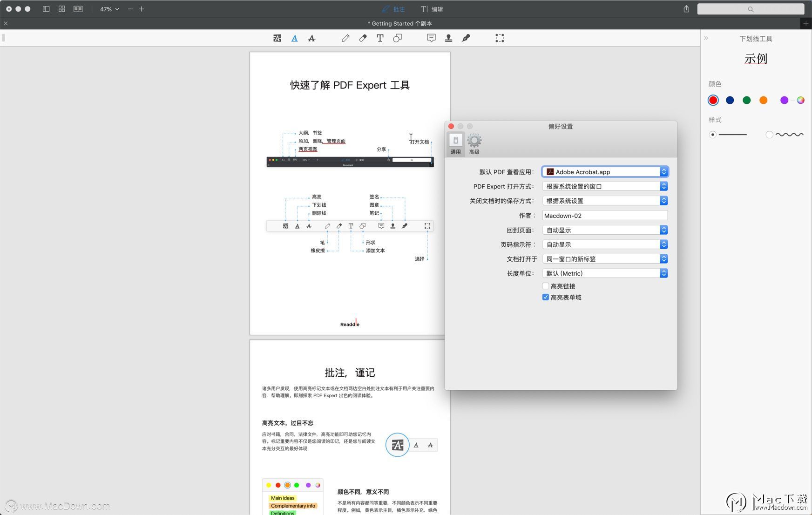Open default PDF viewer app dropdown

(x=605, y=172)
